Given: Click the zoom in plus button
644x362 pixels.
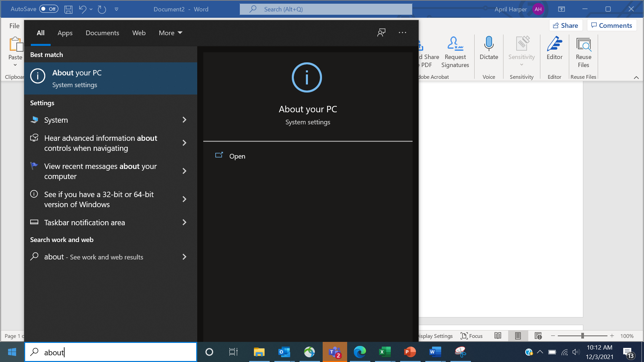Looking at the screenshot, I should pyautogui.click(x=612, y=336).
